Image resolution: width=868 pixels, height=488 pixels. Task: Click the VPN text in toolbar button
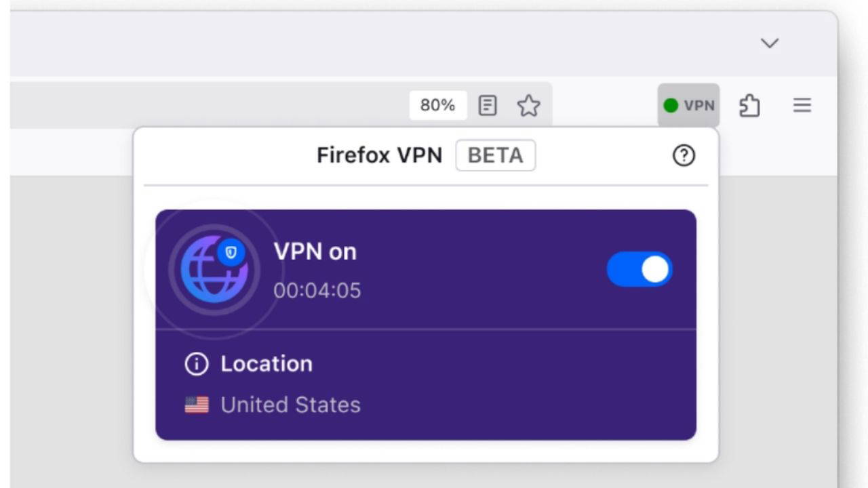699,106
